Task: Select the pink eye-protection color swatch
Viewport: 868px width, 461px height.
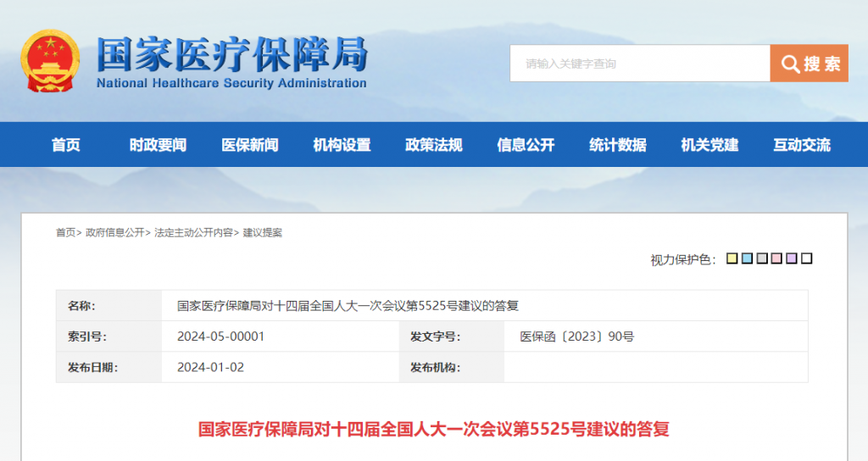Action: 776,258
